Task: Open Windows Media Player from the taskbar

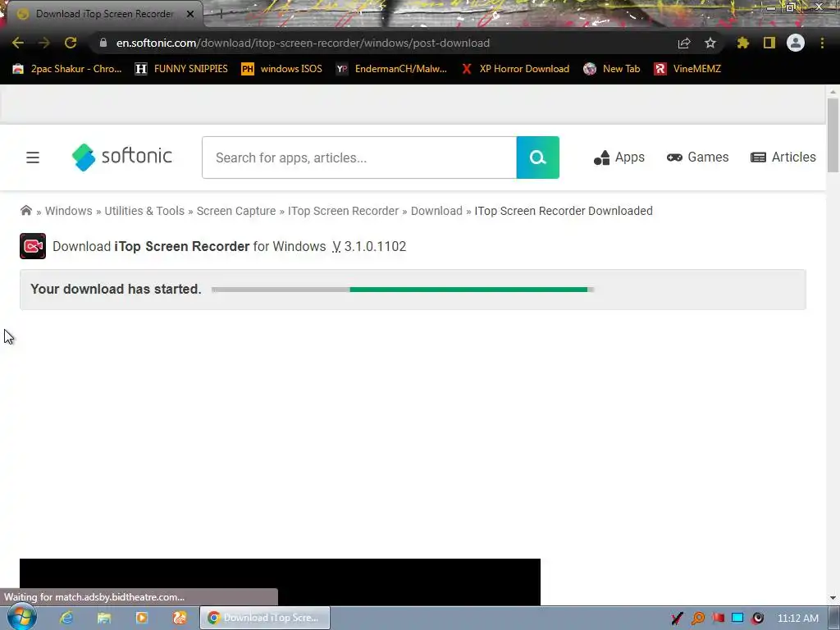Action: point(142,619)
